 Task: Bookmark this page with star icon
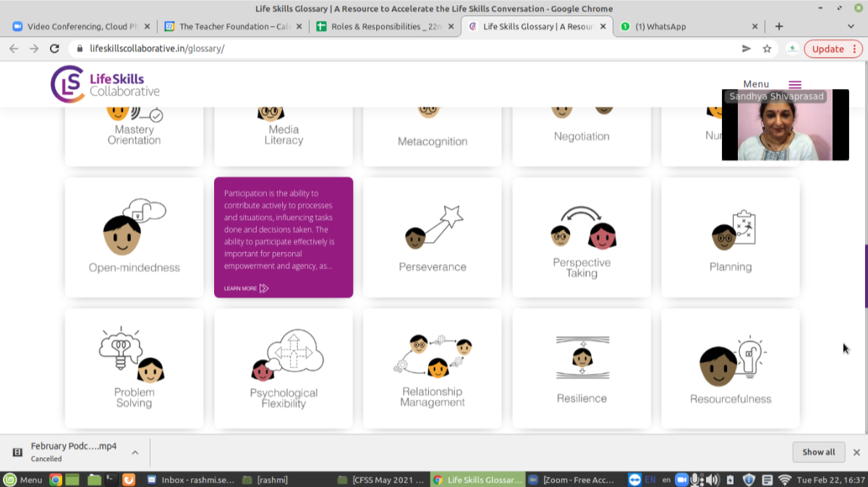coord(767,48)
